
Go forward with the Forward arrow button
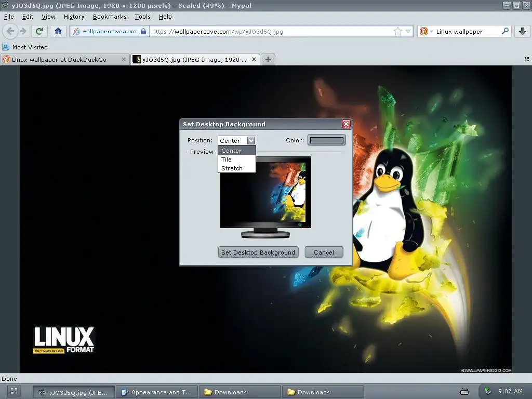[x=23, y=31]
